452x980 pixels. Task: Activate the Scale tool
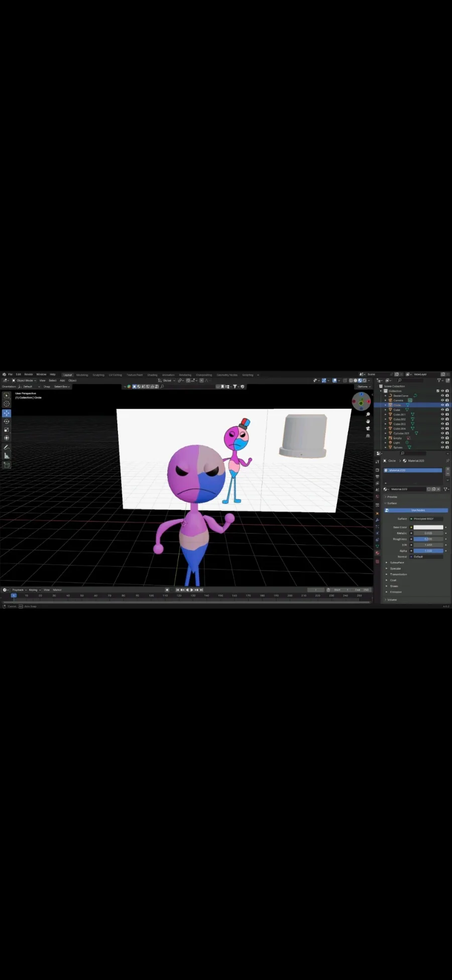coord(7,430)
